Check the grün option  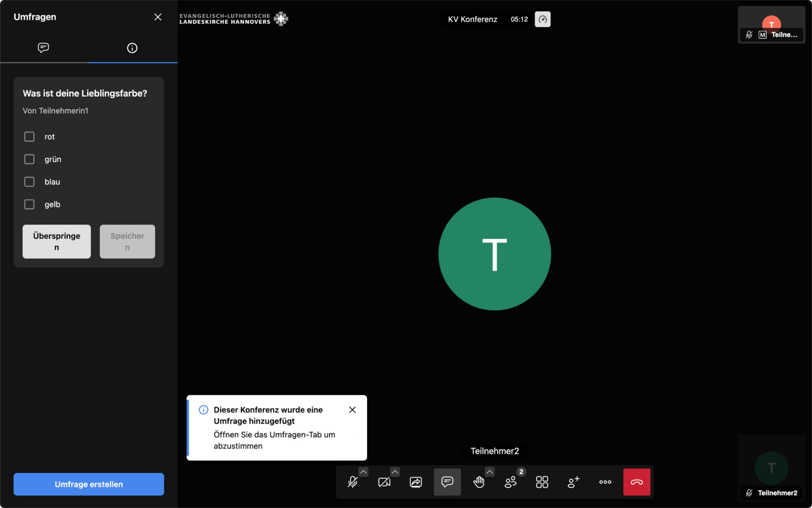[x=29, y=159]
